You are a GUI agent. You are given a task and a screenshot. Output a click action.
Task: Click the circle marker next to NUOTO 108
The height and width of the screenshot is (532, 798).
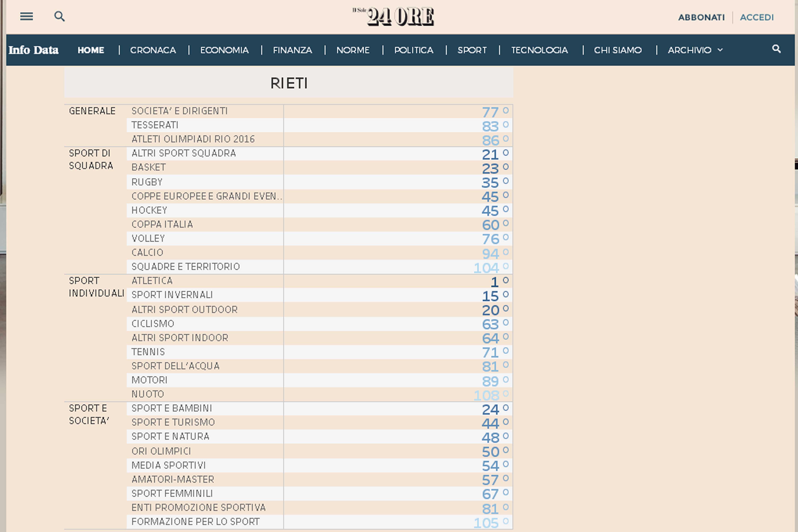tap(506, 394)
